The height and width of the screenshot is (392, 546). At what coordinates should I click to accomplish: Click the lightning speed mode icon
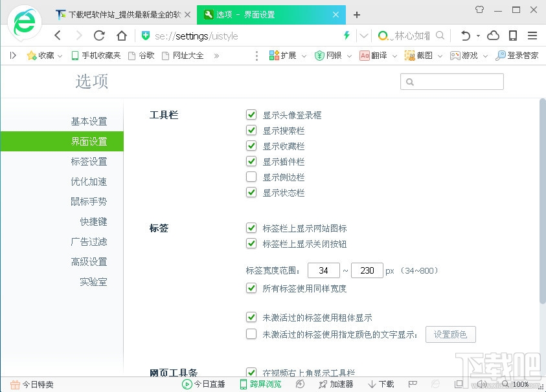[x=347, y=35]
